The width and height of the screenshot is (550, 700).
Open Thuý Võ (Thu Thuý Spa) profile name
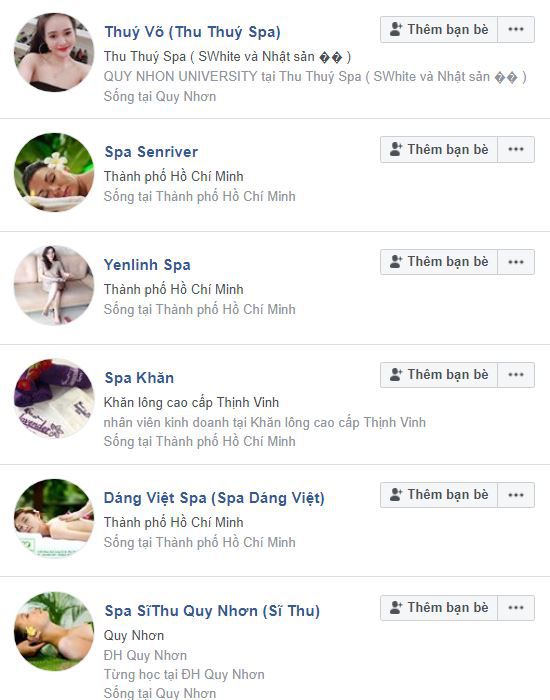(x=192, y=32)
